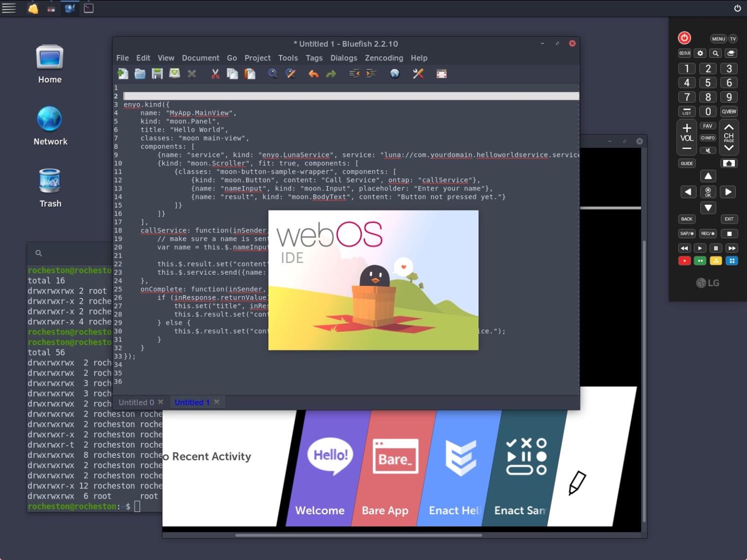Click the New file icon in Bluefish toolbar
This screenshot has width=747, height=560.
(123, 73)
